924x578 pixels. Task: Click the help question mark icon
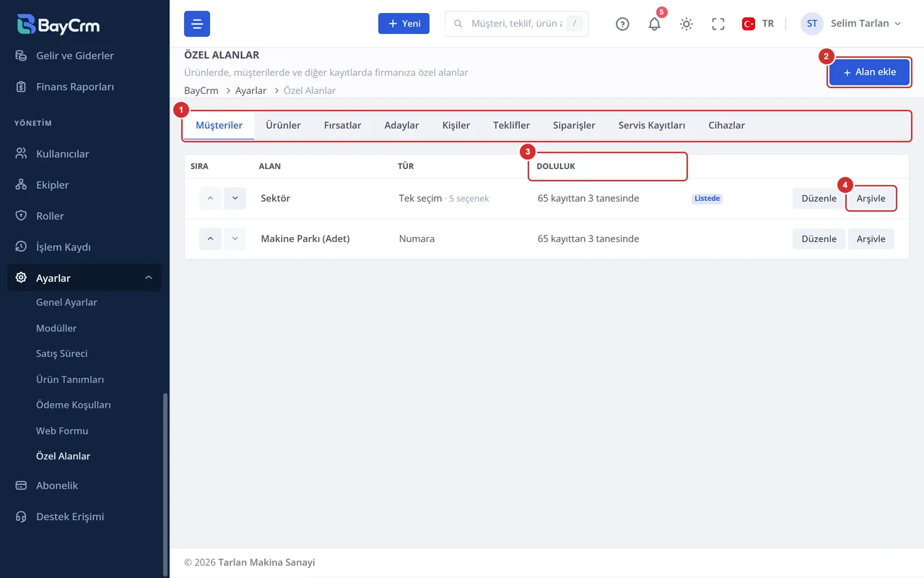point(622,24)
